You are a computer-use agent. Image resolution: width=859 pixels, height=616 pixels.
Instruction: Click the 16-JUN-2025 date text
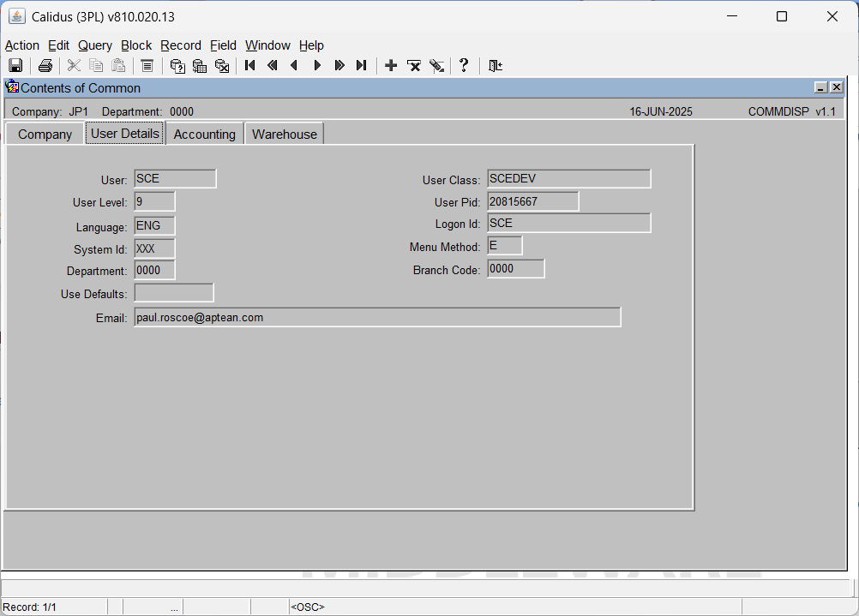(x=661, y=111)
